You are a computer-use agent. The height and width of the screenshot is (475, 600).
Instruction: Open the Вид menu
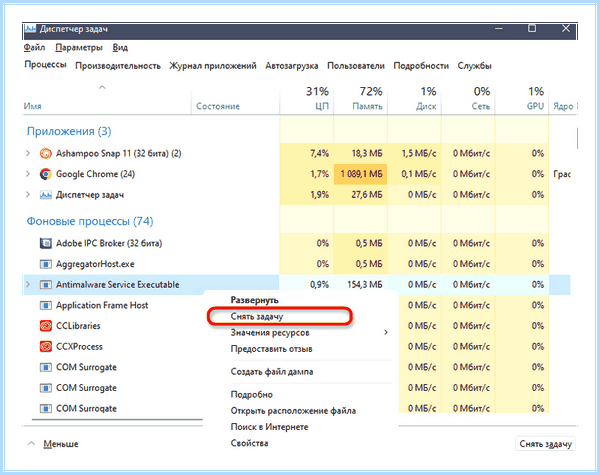pyautogui.click(x=120, y=47)
